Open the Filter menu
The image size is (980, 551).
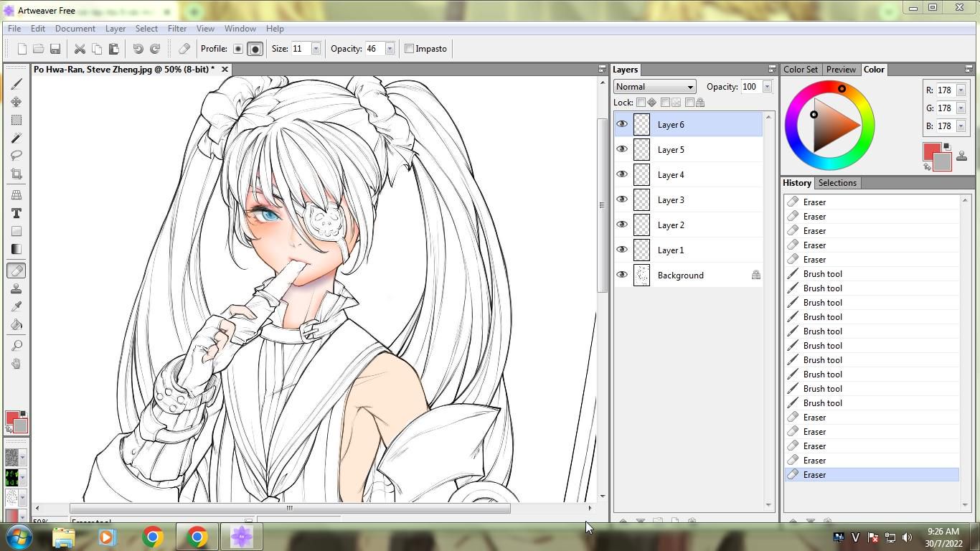tap(177, 29)
